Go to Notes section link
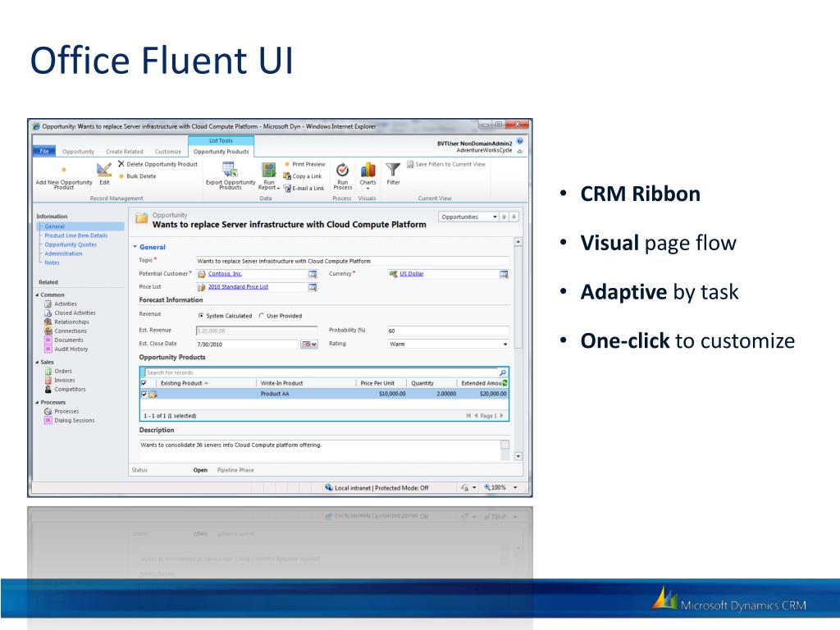The height and width of the screenshot is (630, 840). coord(52,263)
